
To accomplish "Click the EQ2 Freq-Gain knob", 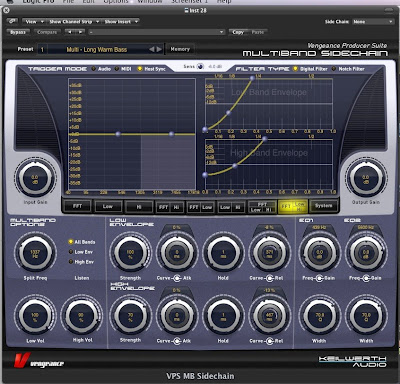I will (366, 253).
